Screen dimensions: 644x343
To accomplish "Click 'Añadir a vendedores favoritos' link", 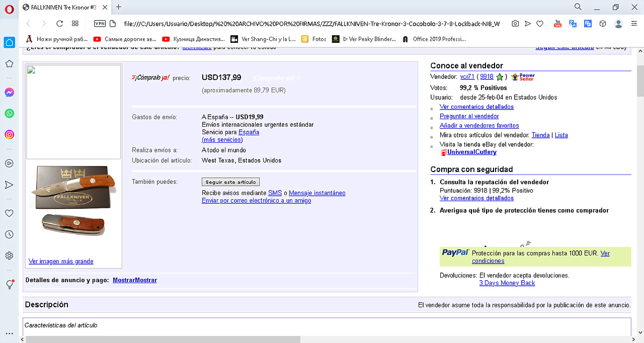I will (479, 126).
